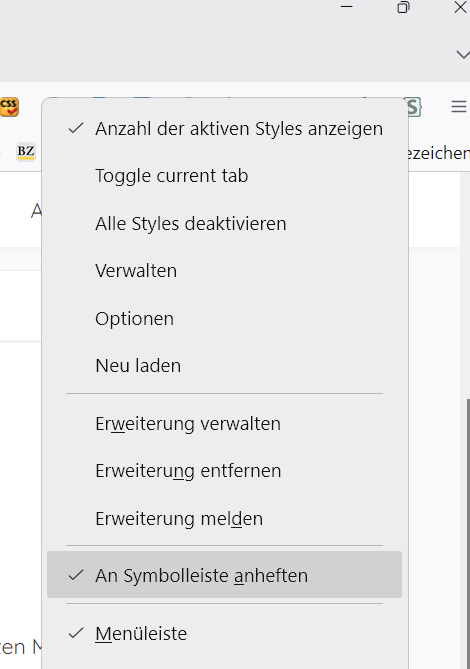Click the Lesezeichen bookmarks folder label
This screenshot has width=470, height=669.
(438, 153)
